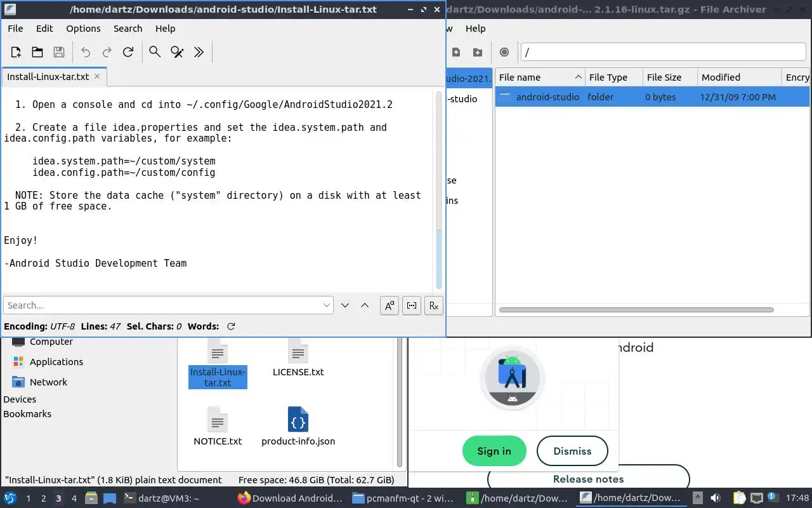The width and height of the screenshot is (812, 508).
Task: Select the android-studio folder row in archiver
Action: pos(652,97)
